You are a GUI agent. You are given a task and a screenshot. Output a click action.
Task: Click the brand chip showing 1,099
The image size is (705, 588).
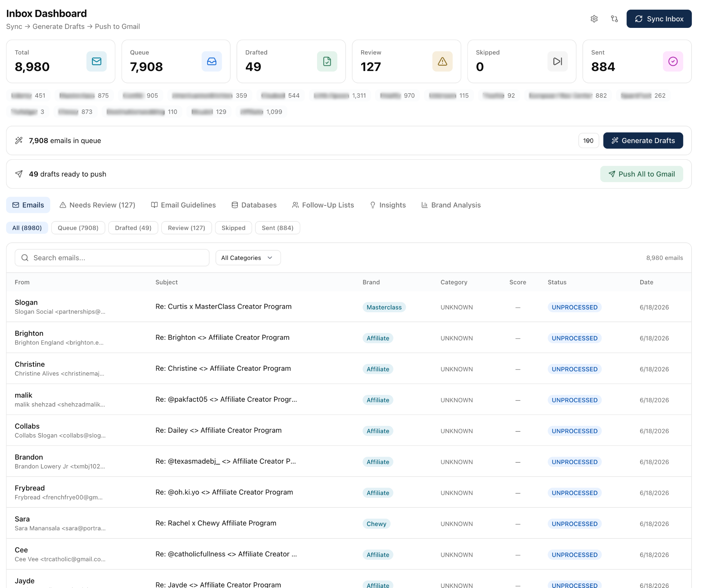(261, 112)
